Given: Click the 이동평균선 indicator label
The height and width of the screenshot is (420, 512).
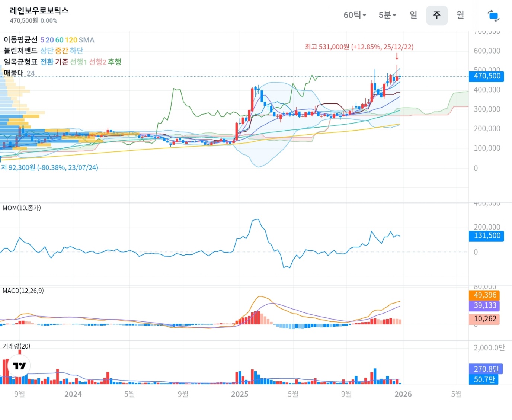Looking at the screenshot, I should [20, 40].
